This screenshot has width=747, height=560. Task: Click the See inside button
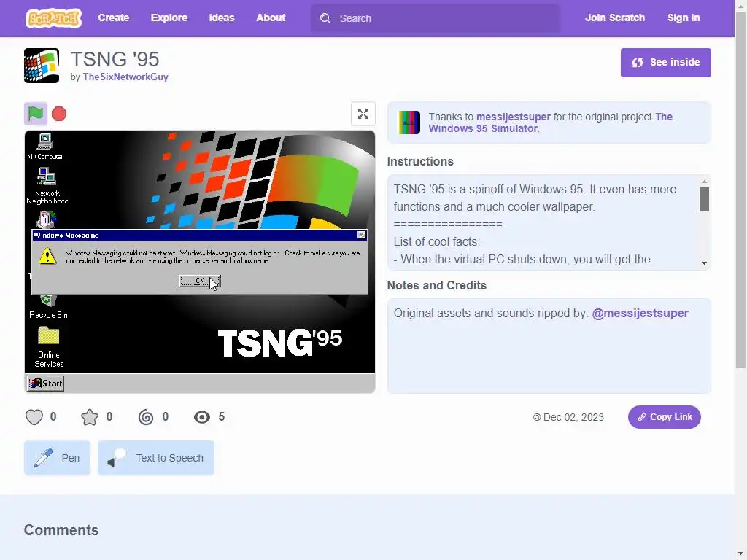click(665, 63)
